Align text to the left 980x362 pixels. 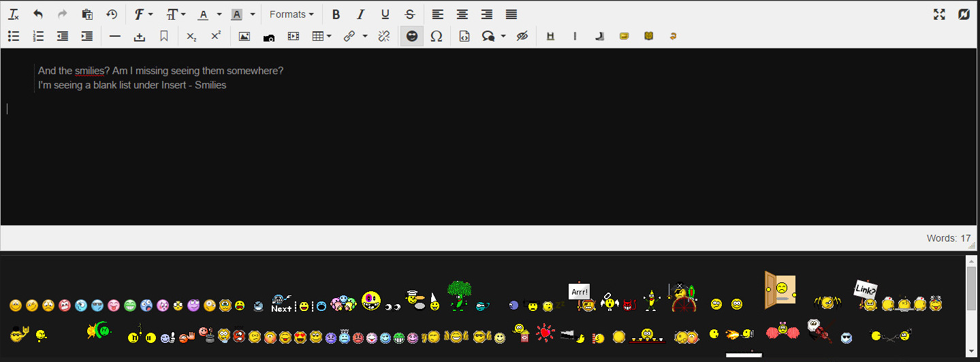[438, 14]
